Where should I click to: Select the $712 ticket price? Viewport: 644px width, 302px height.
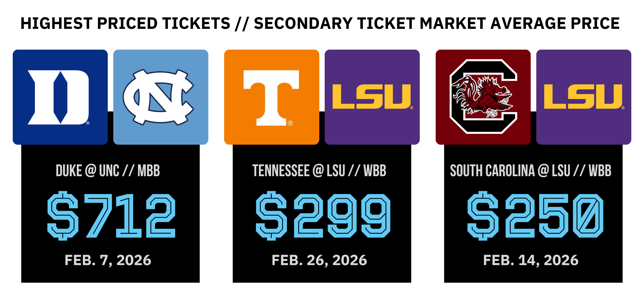(111, 216)
